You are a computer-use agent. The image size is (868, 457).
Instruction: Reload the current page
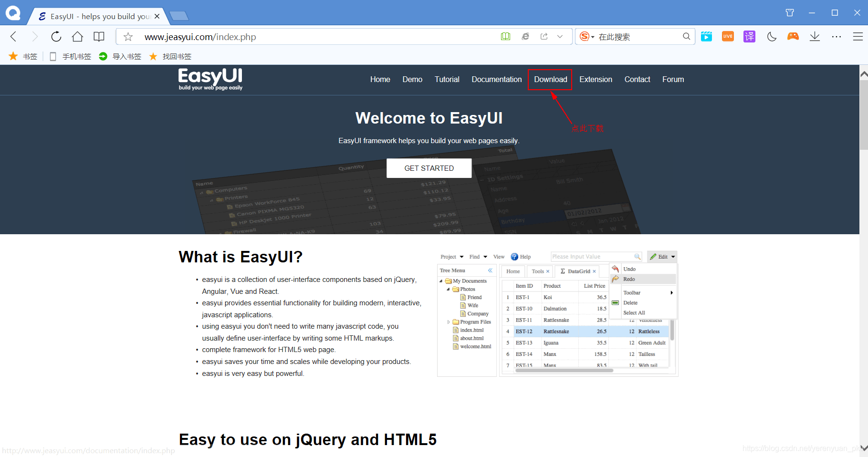pyautogui.click(x=56, y=36)
